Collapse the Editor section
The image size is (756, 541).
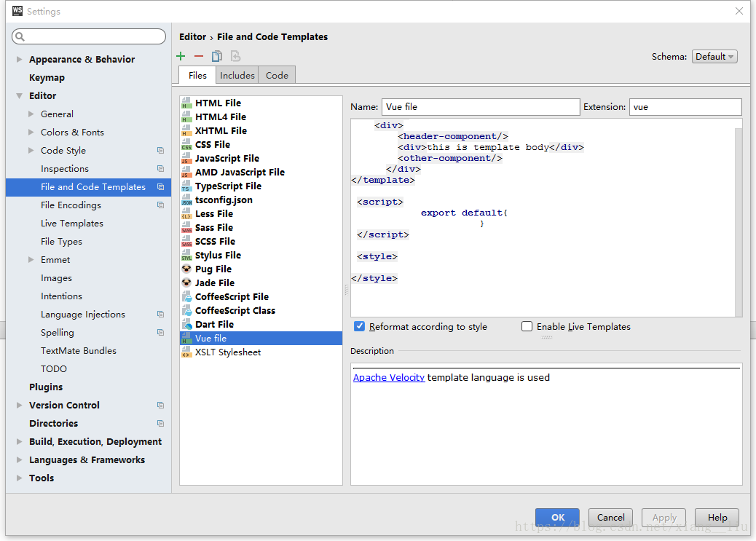coord(19,95)
